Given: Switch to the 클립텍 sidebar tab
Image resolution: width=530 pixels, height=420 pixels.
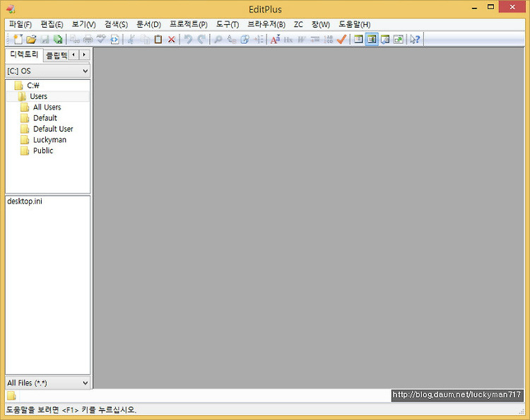Looking at the screenshot, I should tap(56, 55).
